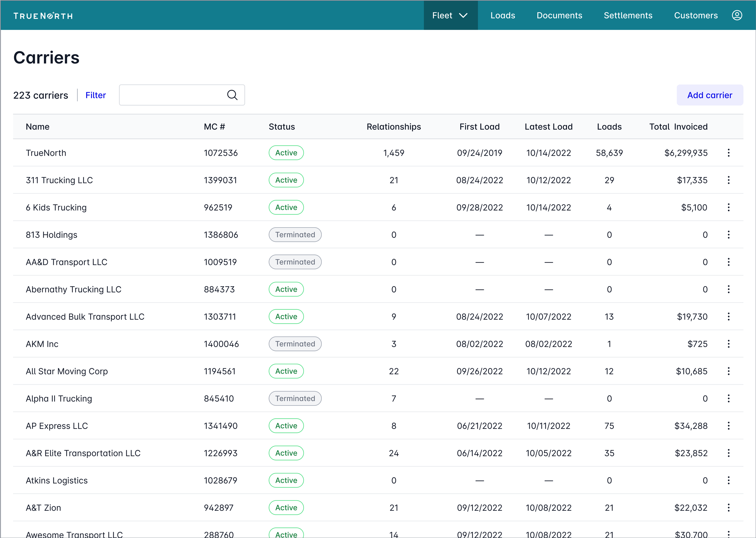
Task: Open the user profile icon
Action: coord(737,15)
